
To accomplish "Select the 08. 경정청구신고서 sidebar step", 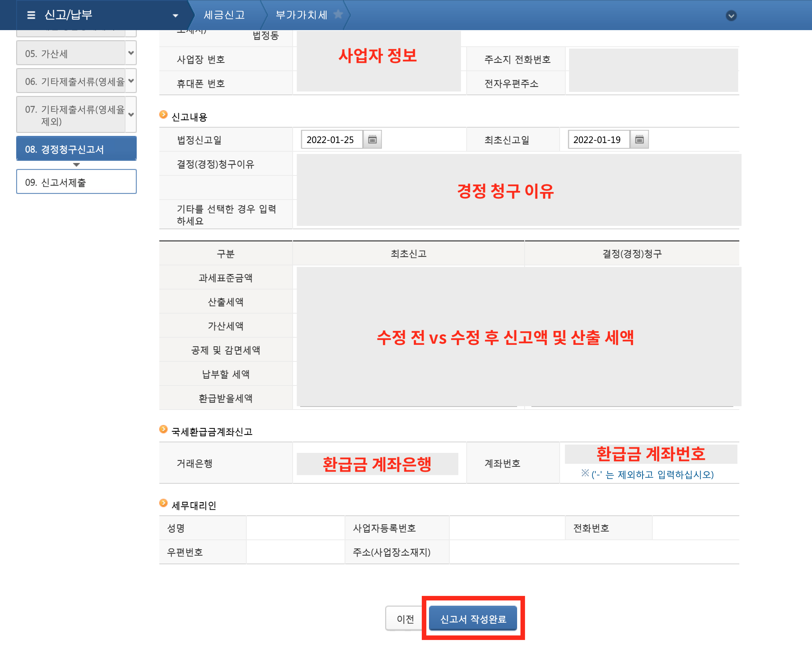I will pyautogui.click(x=76, y=149).
